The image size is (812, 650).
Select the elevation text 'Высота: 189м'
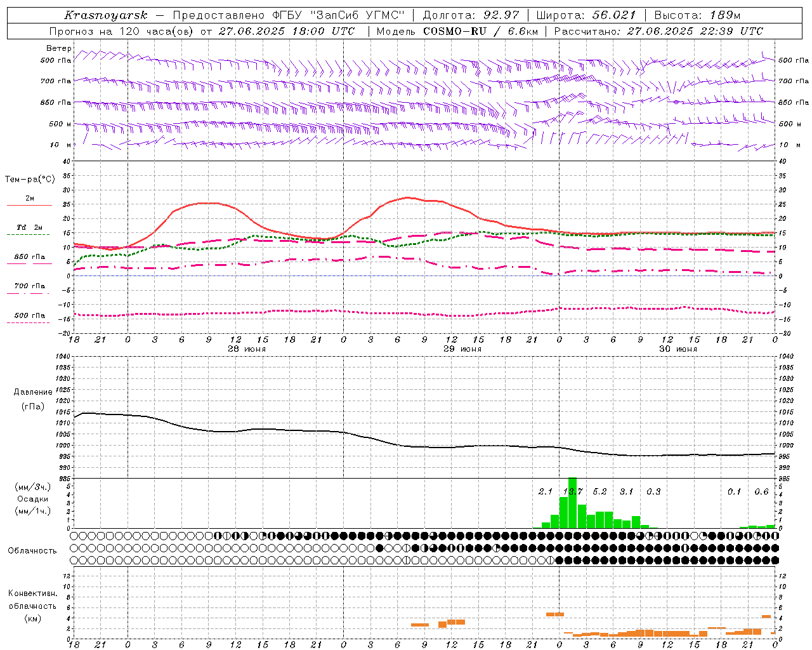697,15
